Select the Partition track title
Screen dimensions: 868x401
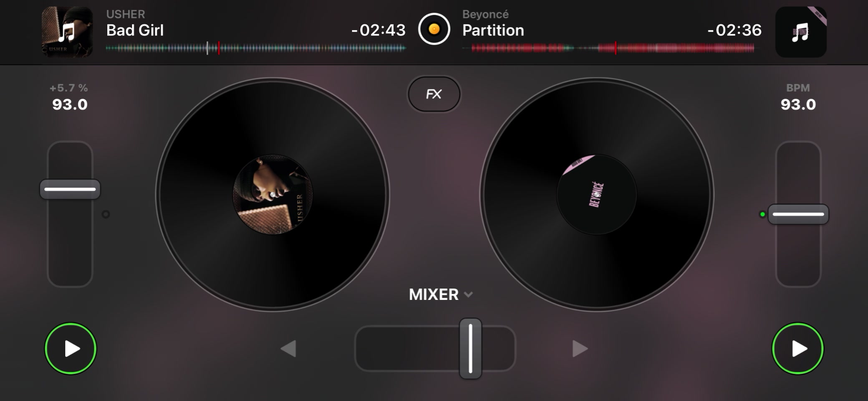pyautogui.click(x=493, y=30)
